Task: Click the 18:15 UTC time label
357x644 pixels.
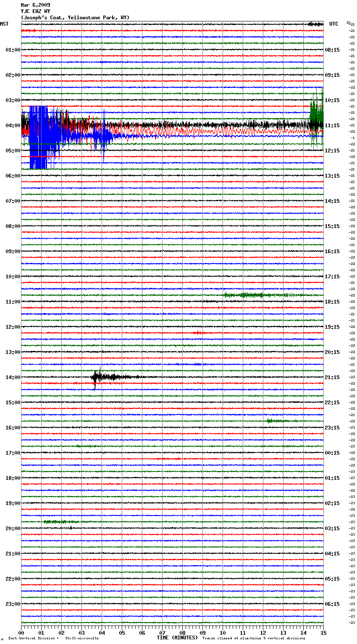Action: click(x=332, y=302)
